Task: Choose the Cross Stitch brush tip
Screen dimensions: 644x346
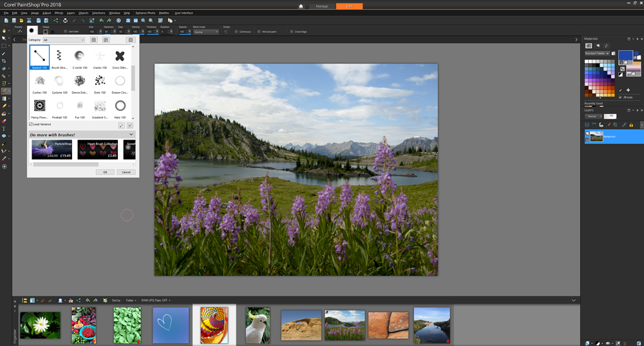Action: (120, 58)
